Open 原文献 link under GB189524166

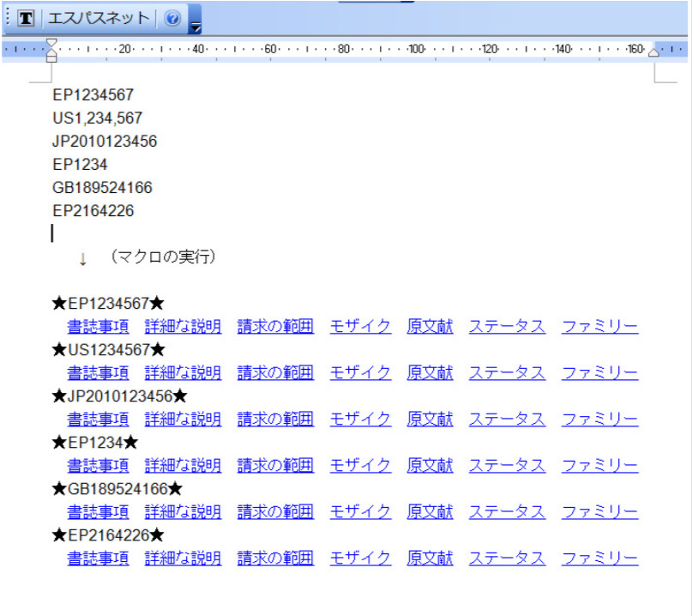pyautogui.click(x=430, y=511)
